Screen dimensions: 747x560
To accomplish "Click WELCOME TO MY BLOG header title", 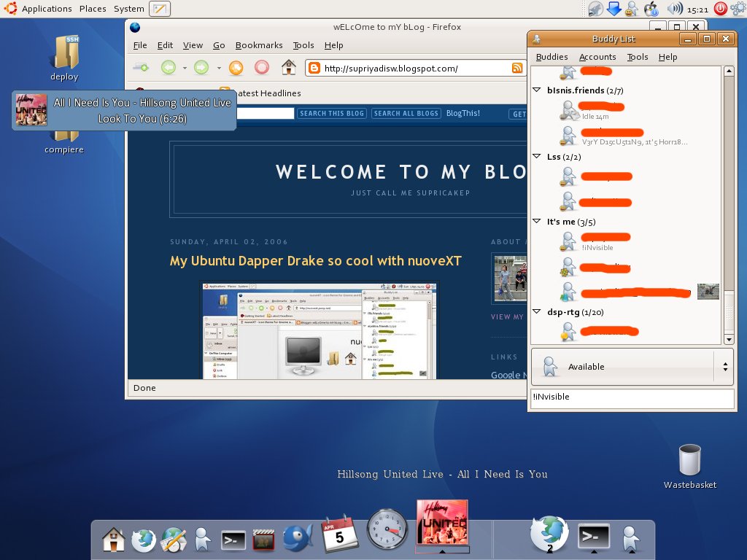I will click(400, 172).
